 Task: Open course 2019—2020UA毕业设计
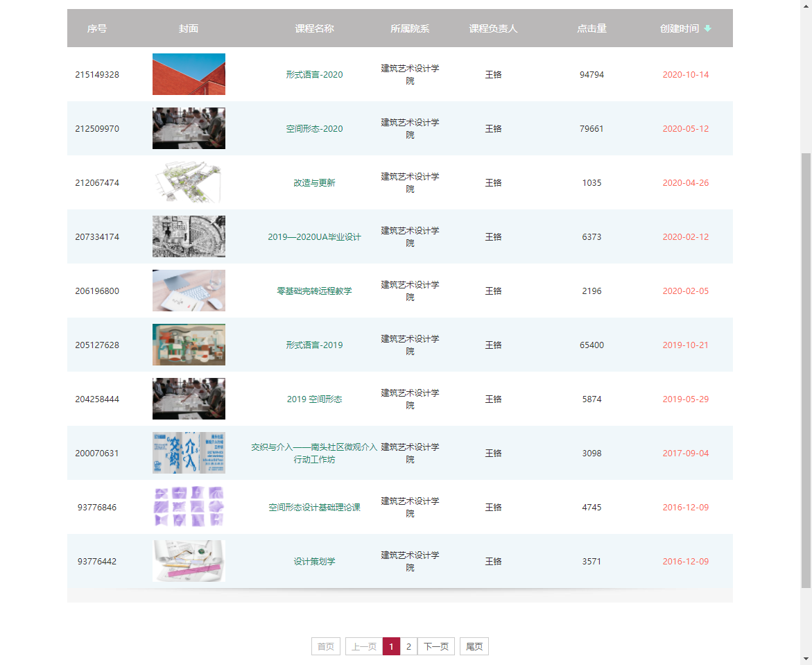(314, 236)
